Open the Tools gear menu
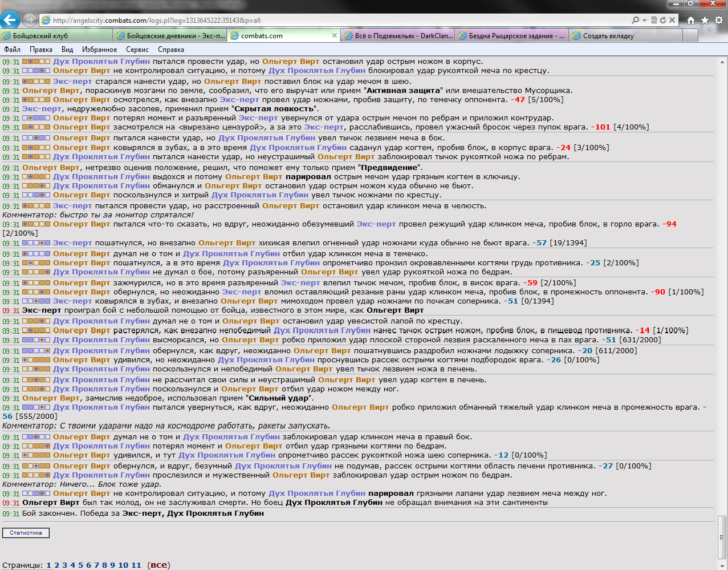The image size is (728, 570). coord(719,20)
